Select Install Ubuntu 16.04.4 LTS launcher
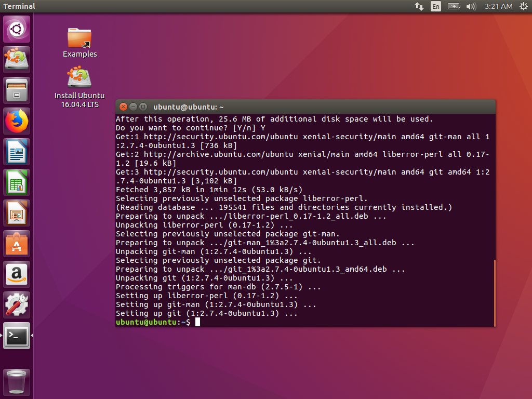Viewport: 532px width, 399px height. coord(79,78)
